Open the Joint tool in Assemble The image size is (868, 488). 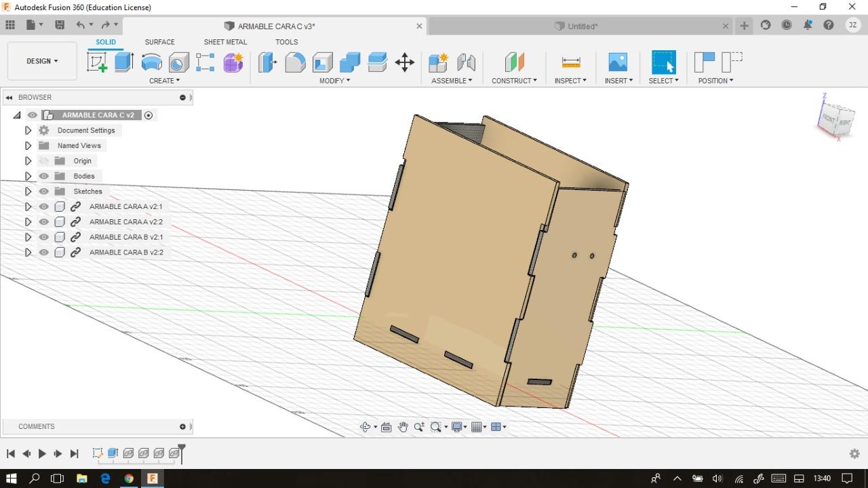(466, 62)
